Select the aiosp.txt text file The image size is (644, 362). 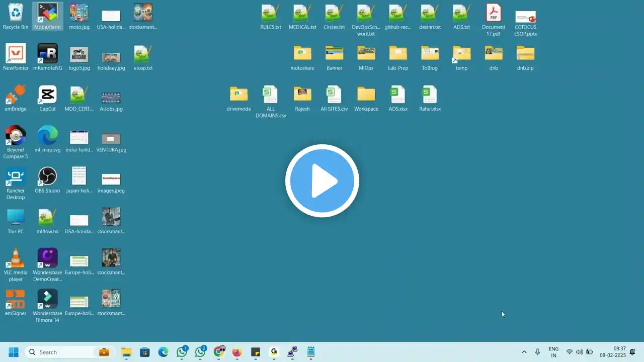[143, 57]
